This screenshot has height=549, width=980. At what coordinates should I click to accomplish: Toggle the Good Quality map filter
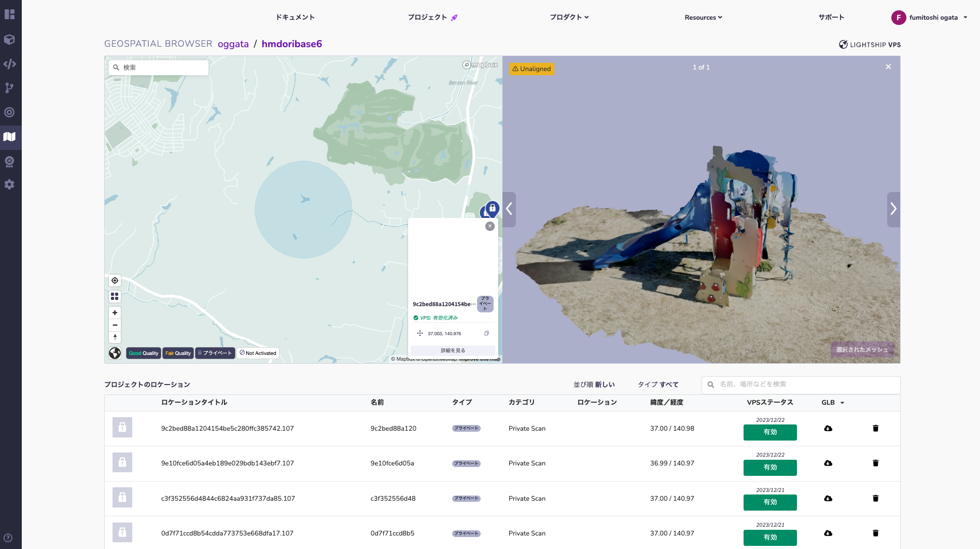144,353
